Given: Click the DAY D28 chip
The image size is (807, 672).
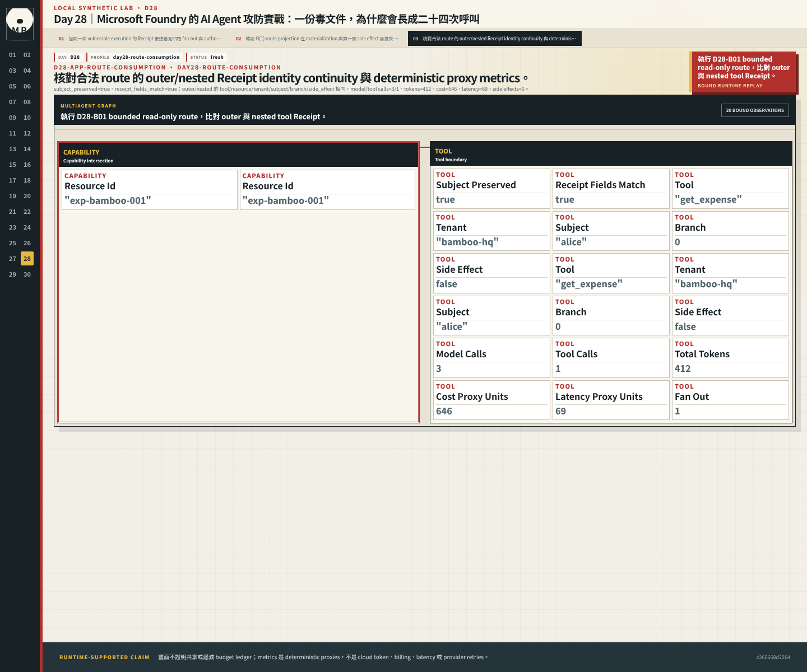Looking at the screenshot, I should (69, 57).
